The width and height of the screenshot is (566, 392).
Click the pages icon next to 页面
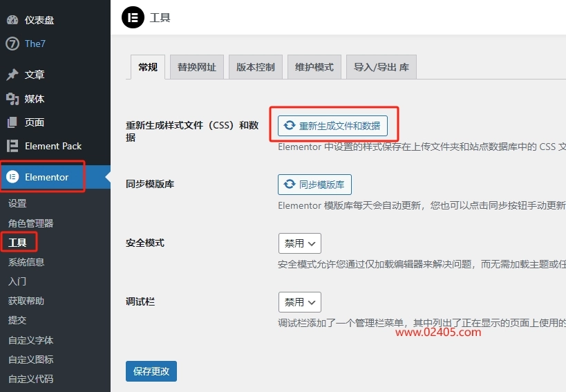tap(12, 122)
